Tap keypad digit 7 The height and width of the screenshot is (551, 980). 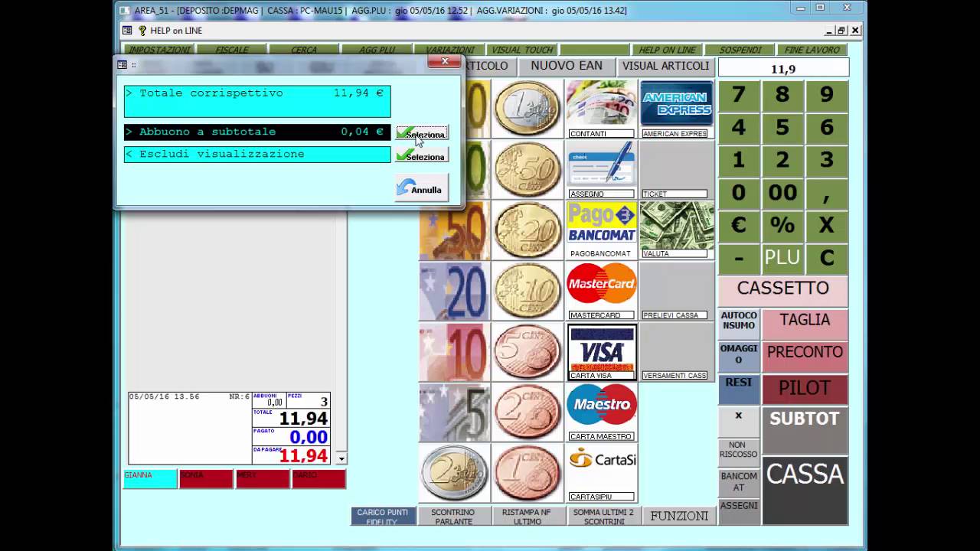tap(738, 95)
